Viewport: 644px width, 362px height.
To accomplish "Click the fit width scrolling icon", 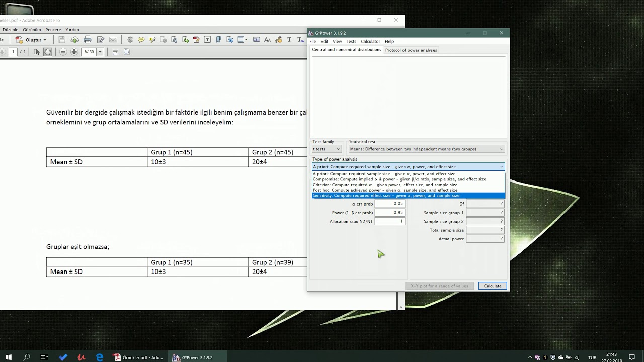I will click(x=115, y=52).
